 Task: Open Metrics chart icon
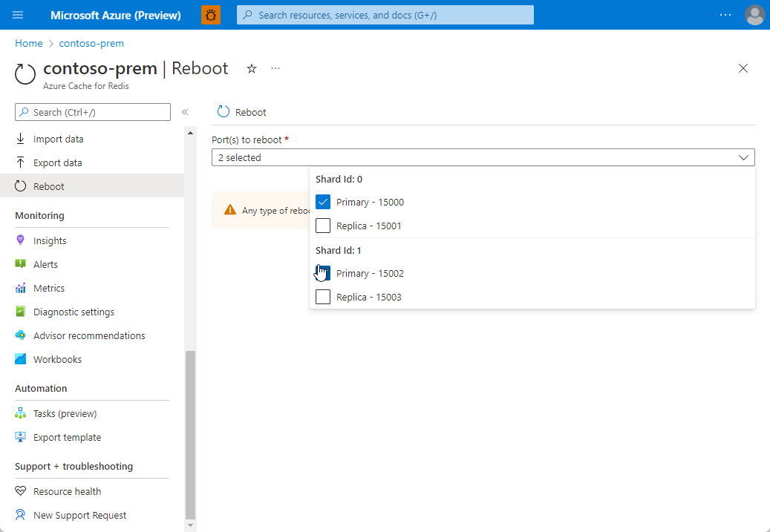[x=21, y=288]
